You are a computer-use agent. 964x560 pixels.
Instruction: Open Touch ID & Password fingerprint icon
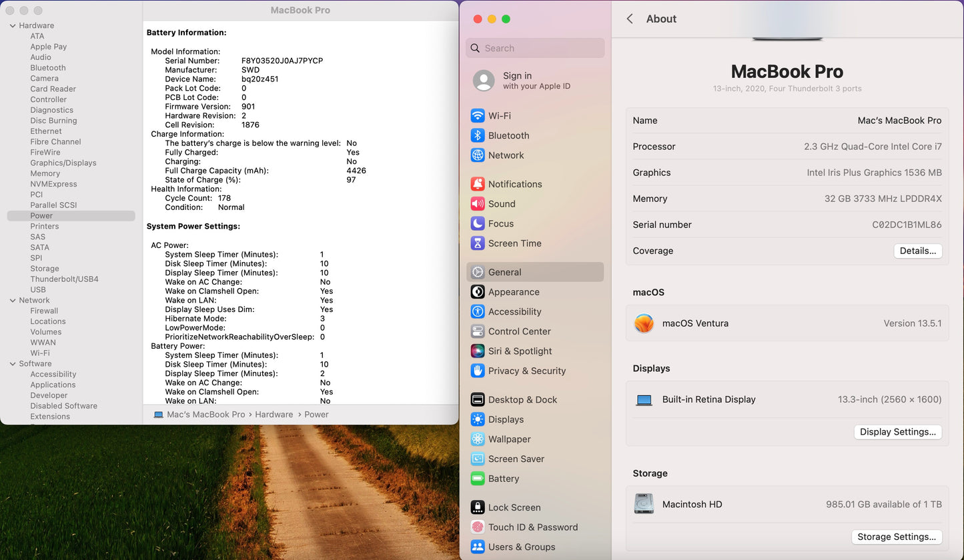tap(478, 527)
